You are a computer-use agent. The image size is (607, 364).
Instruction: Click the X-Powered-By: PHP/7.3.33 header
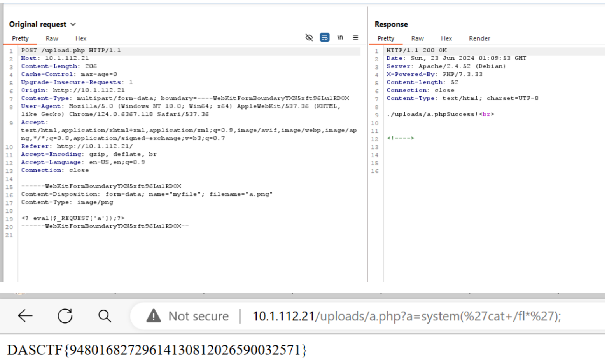[434, 74]
